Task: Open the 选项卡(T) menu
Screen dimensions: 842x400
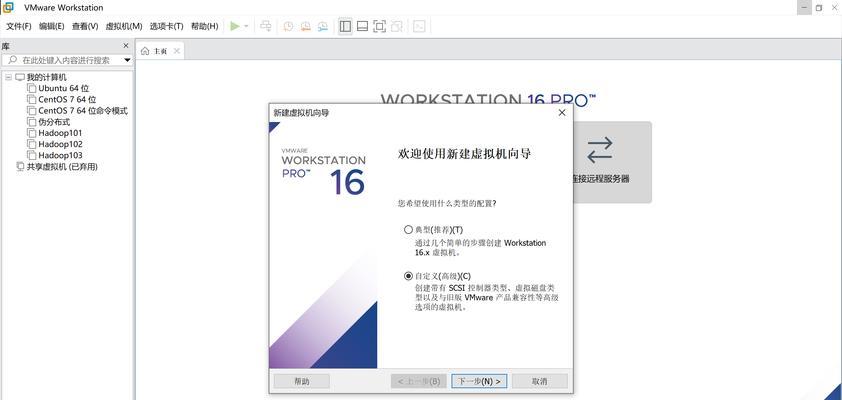Action: [x=166, y=26]
